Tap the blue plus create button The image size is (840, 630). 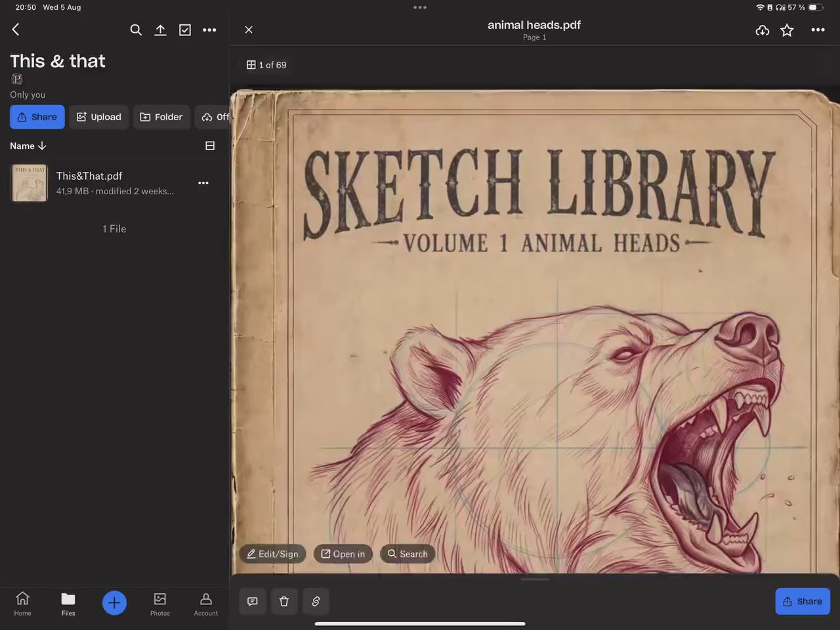(114, 602)
